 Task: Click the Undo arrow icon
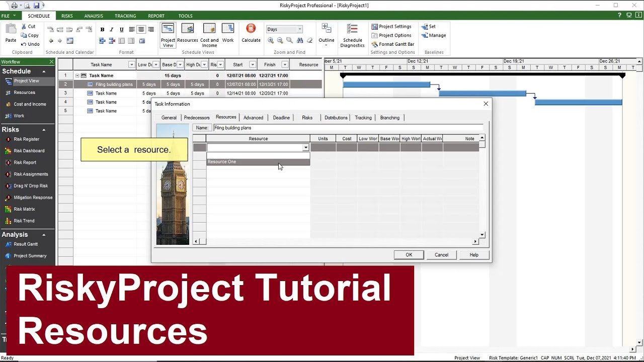(24, 44)
